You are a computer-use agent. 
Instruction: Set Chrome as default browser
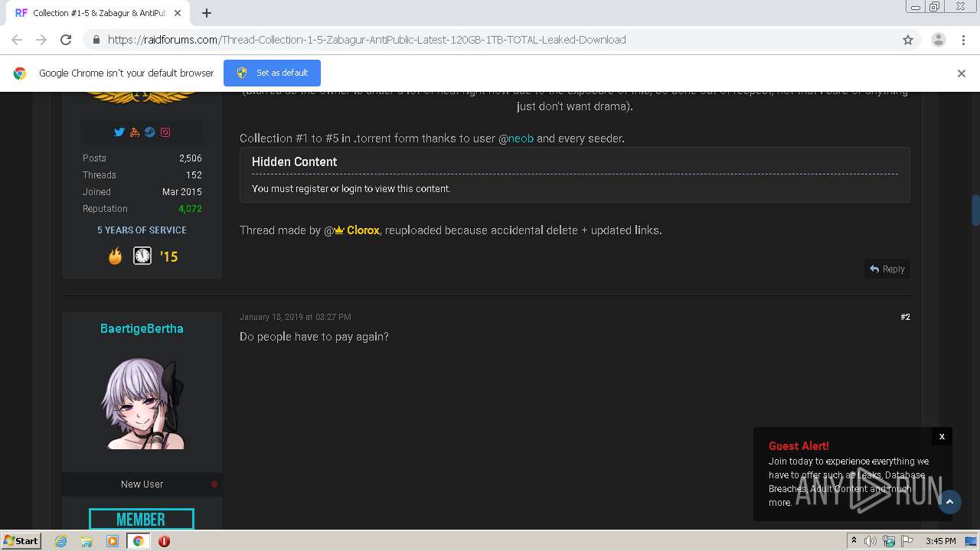coord(272,73)
